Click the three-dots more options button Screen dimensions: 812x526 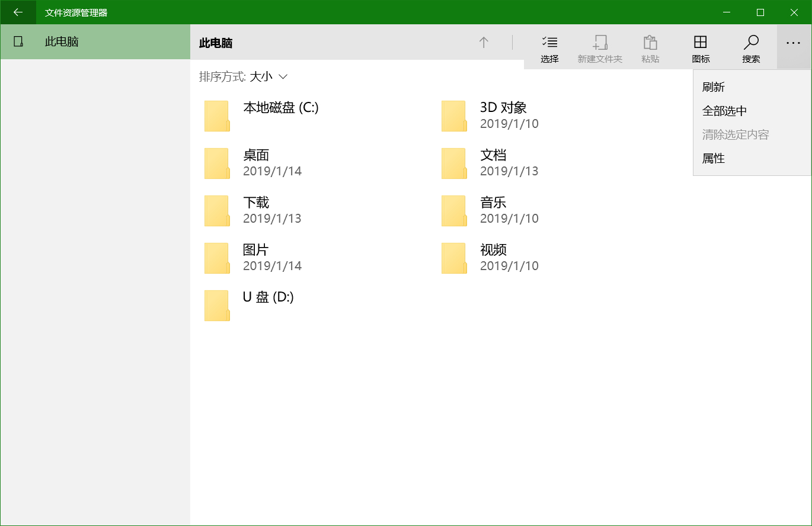793,43
